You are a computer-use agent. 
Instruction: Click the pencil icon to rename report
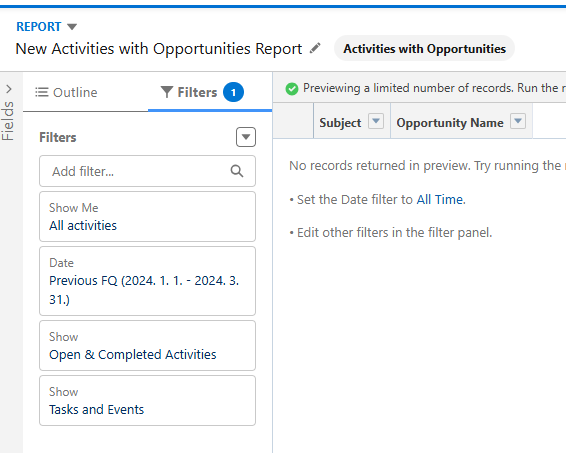pos(315,48)
